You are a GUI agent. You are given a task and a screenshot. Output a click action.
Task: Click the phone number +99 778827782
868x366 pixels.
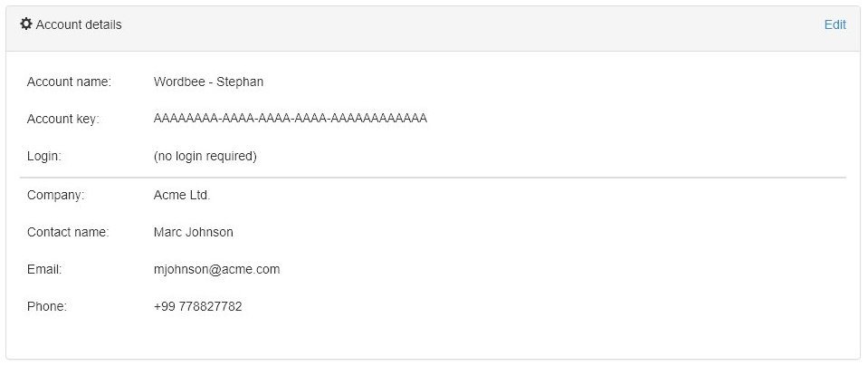pyautogui.click(x=197, y=306)
